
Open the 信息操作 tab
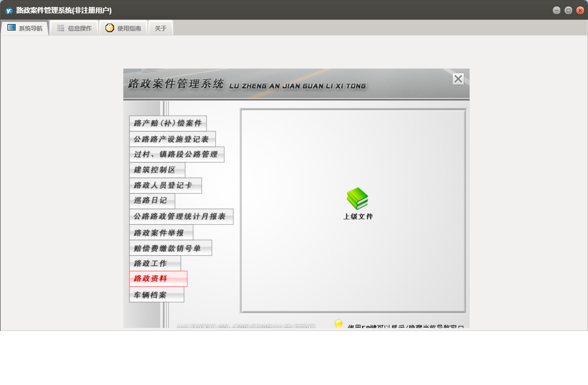pyautogui.click(x=74, y=28)
